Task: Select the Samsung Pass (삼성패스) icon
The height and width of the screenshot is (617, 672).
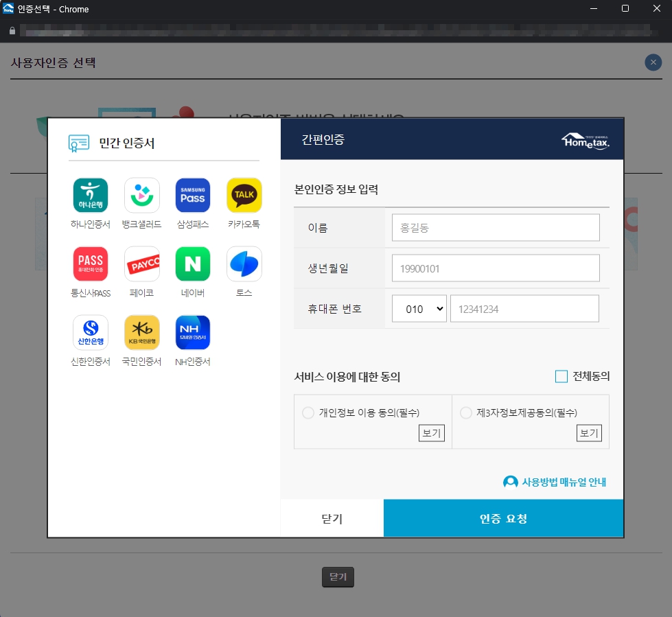Action: click(193, 196)
